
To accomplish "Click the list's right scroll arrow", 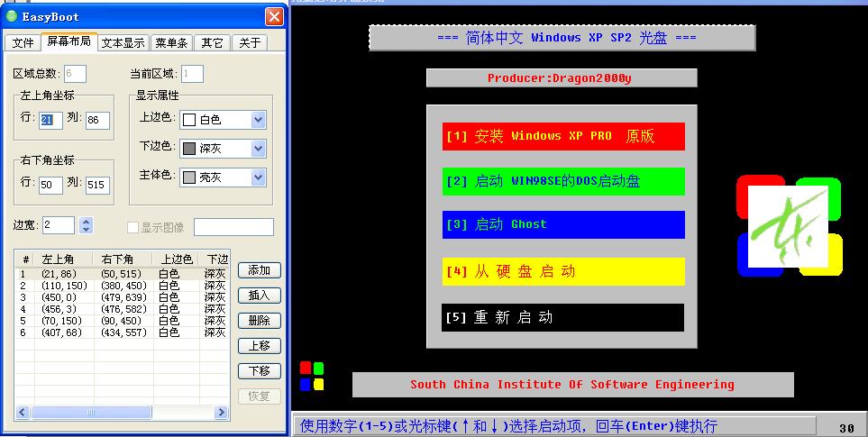I will point(221,412).
